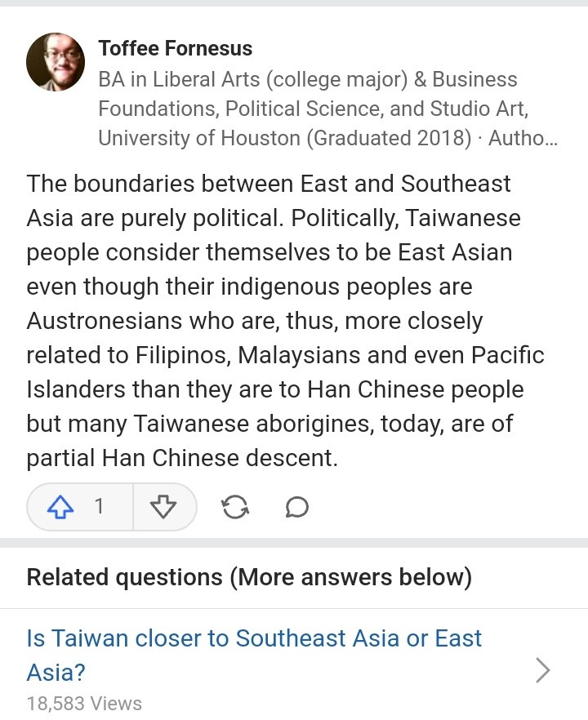Screen dimensions: 588x720
Task: Tap the answer's opening sentence about boundaries
Action: click(269, 184)
